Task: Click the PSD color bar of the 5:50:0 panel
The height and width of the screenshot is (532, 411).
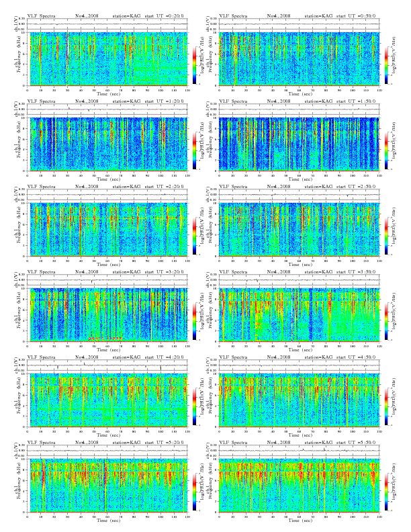Action: pos(387,492)
